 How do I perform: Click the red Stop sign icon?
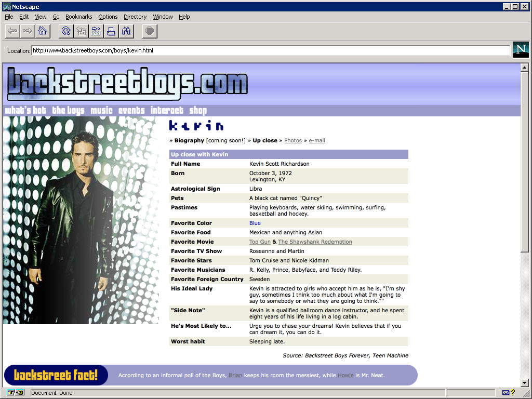pos(149,31)
